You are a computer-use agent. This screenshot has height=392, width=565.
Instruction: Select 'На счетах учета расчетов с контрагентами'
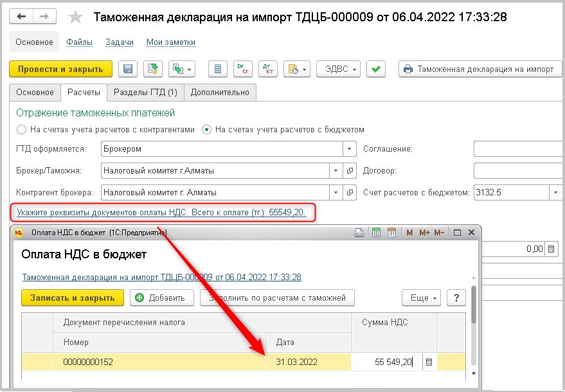tap(22, 129)
